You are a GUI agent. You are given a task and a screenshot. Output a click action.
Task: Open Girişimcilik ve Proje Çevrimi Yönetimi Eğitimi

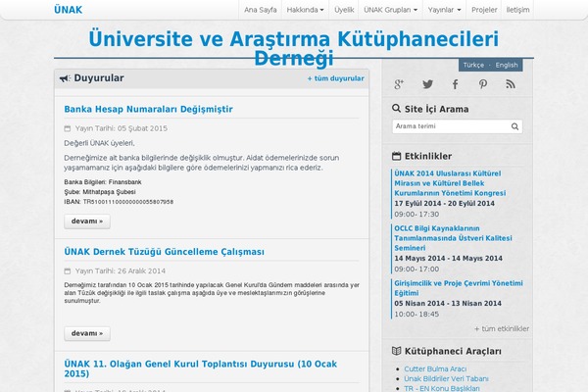pyautogui.click(x=459, y=288)
